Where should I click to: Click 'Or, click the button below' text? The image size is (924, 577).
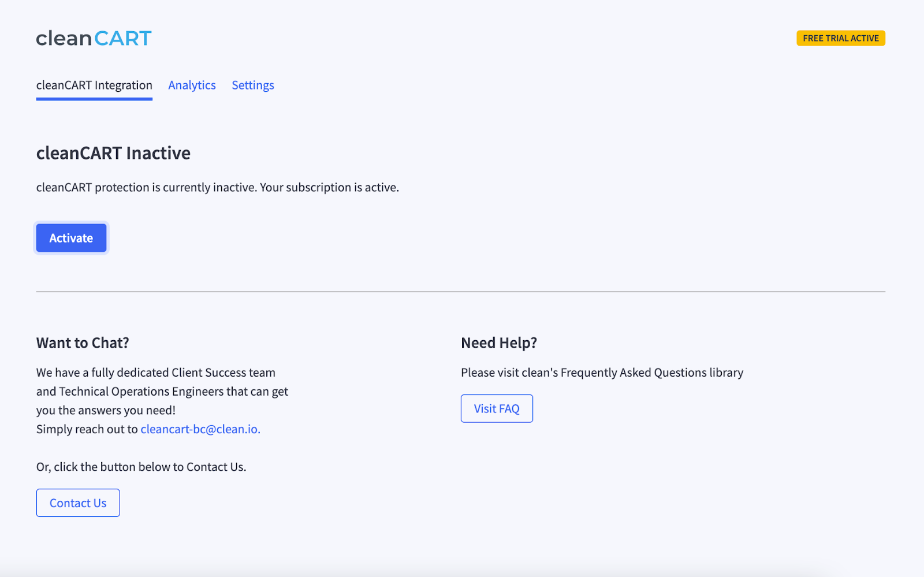click(141, 467)
